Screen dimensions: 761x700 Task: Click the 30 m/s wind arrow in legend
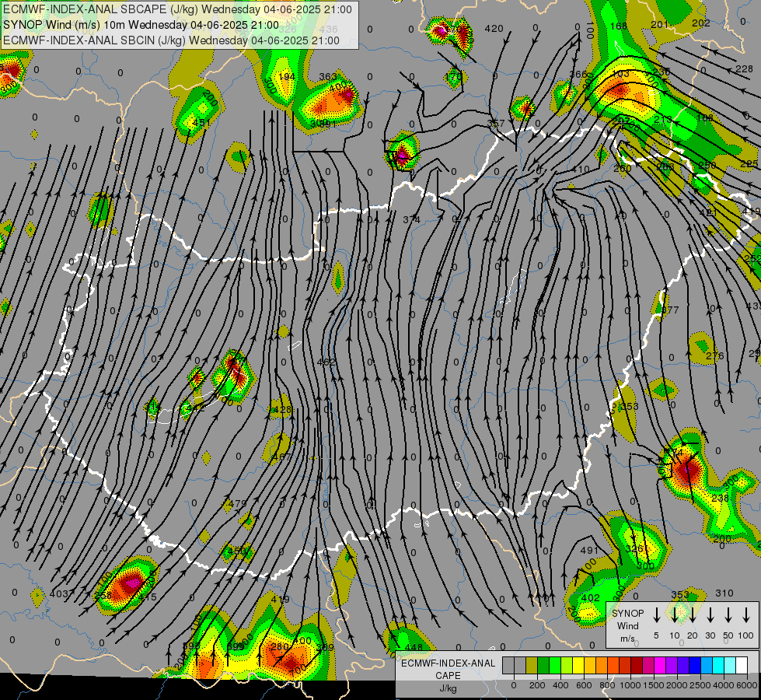(710, 614)
